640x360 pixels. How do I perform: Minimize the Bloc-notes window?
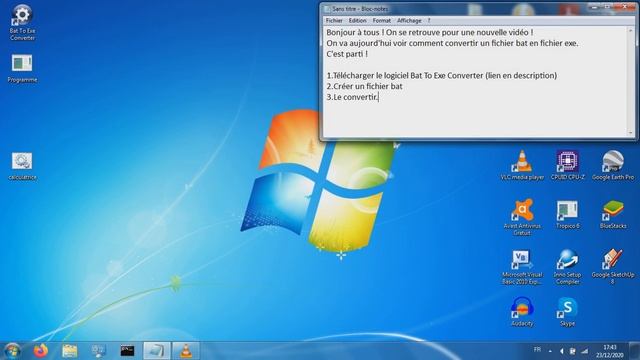pos(595,7)
